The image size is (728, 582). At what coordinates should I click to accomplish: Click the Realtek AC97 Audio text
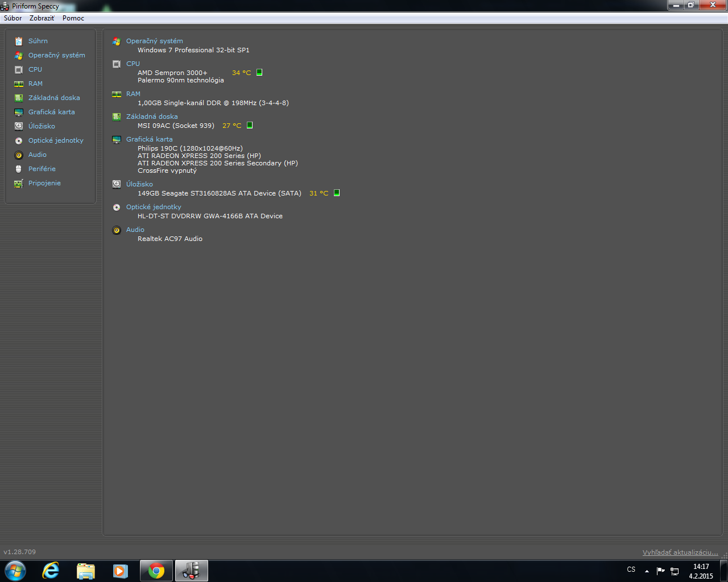[x=170, y=239]
